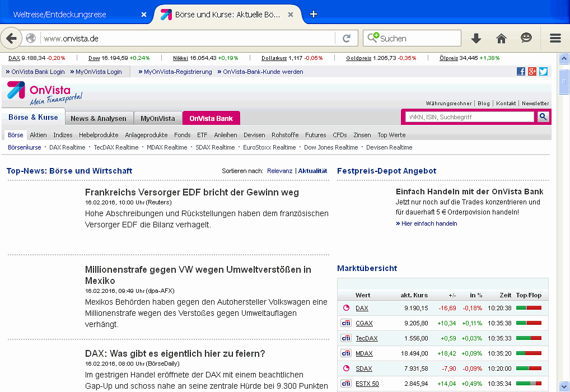Click the pink realtime icon next to SDAX
The image size is (570, 392).
[346, 368]
